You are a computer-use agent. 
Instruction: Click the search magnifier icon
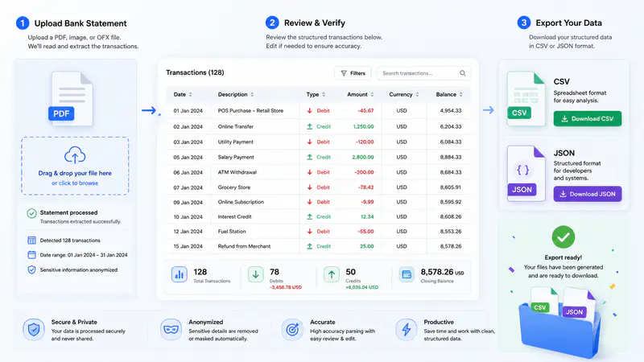[462, 73]
